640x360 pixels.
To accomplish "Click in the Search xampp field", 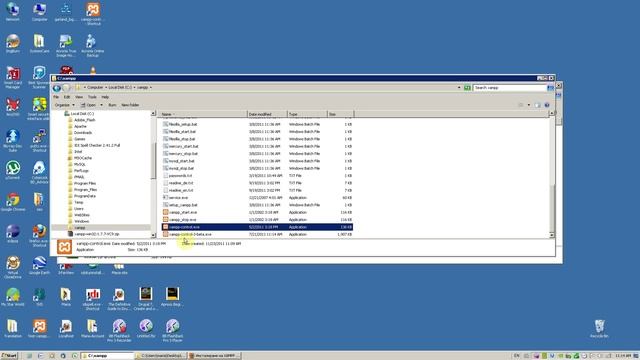I will point(509,88).
